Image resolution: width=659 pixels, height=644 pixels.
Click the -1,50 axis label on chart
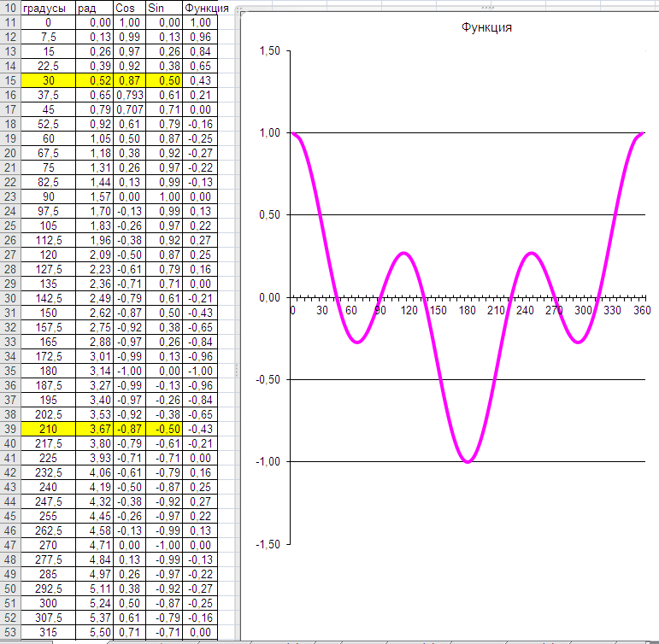click(268, 544)
